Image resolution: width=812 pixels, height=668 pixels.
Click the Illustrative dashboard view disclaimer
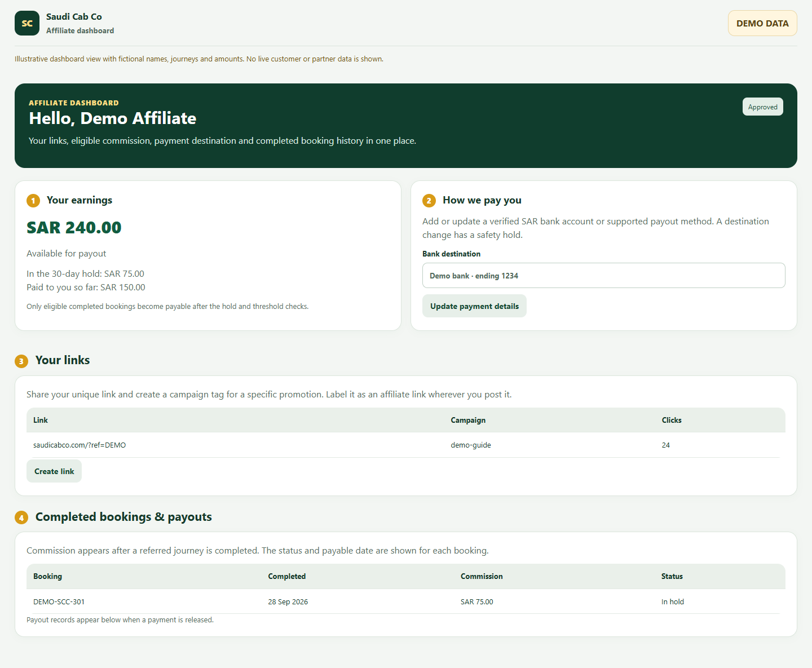click(x=199, y=59)
